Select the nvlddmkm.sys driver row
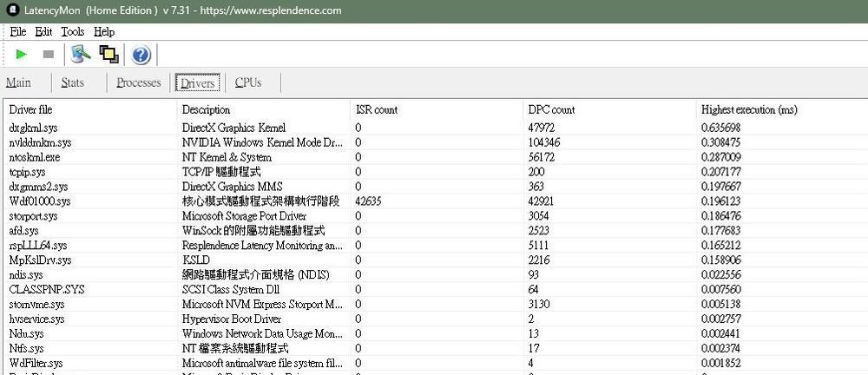 (39, 142)
